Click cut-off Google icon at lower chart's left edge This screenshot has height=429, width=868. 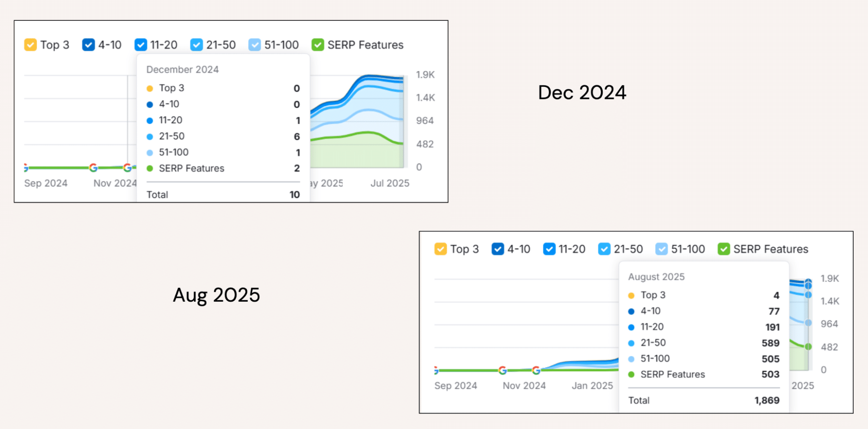[436, 370]
